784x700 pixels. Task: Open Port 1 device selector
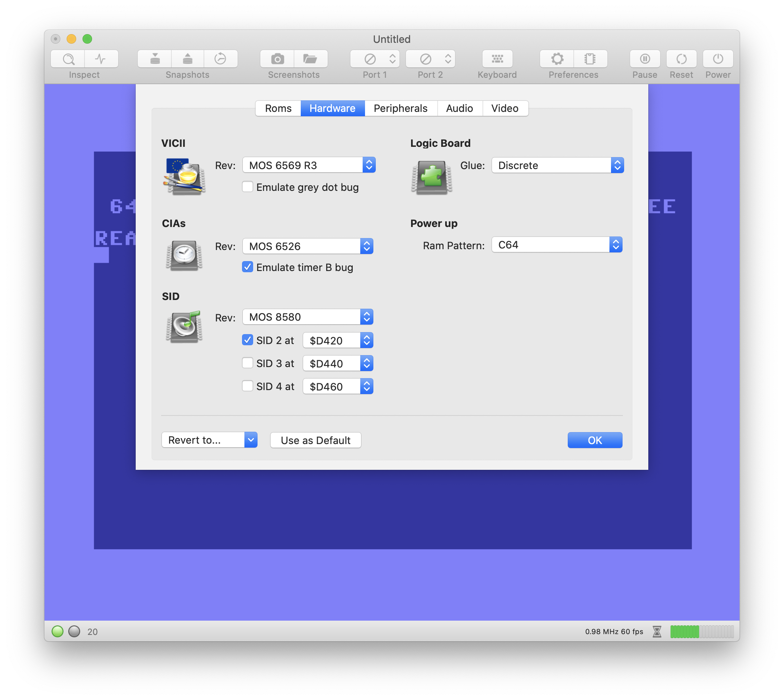(x=375, y=59)
